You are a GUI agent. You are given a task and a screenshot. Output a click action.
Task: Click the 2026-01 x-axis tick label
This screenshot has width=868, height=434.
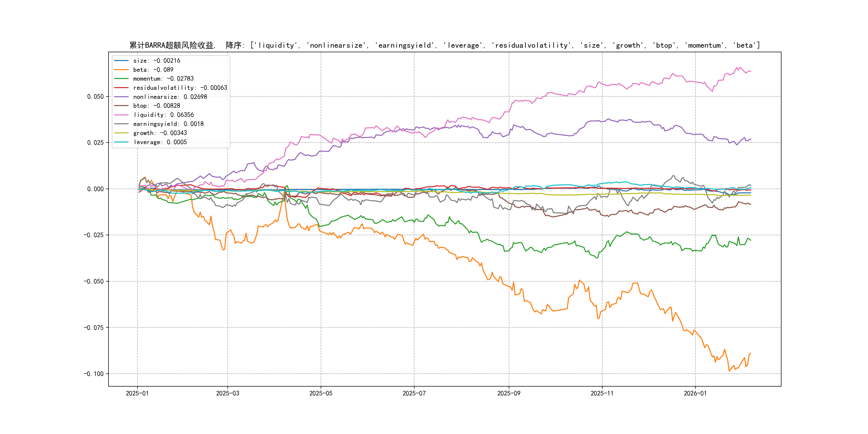point(695,393)
